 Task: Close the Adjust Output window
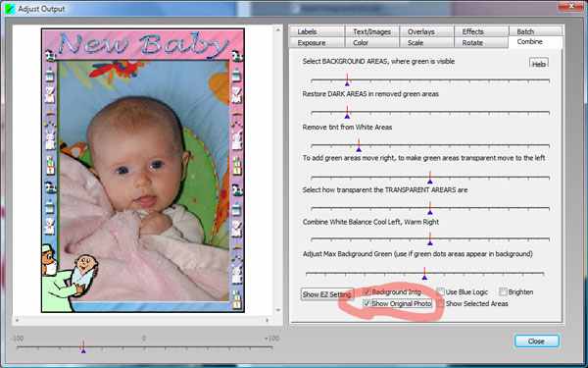point(570,6)
